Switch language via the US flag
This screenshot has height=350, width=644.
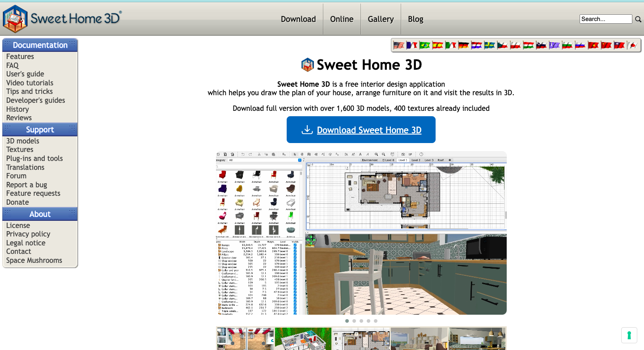399,45
